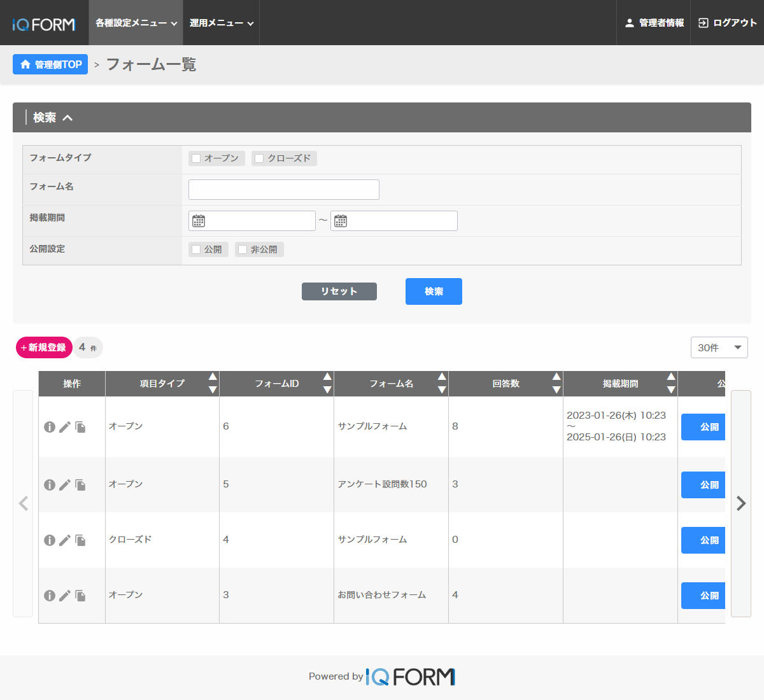The image size is (764, 700).
Task: Click copy icon for form ID 4
Action: pyautogui.click(x=80, y=540)
